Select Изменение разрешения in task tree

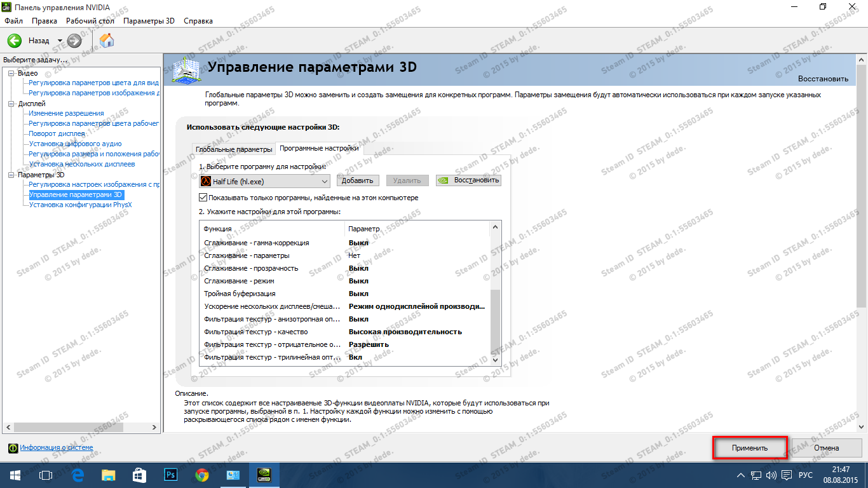[66, 113]
